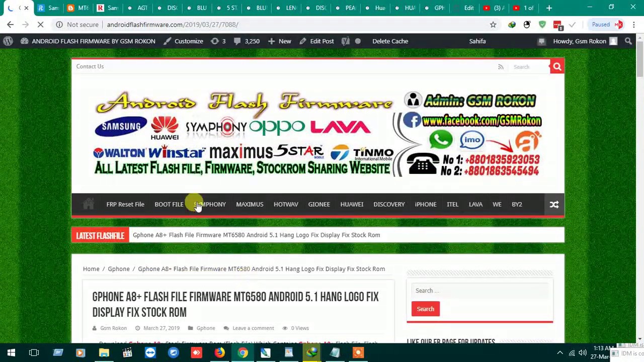The image size is (644, 362).
Task: Open LAVA menu item
Action: tap(475, 204)
